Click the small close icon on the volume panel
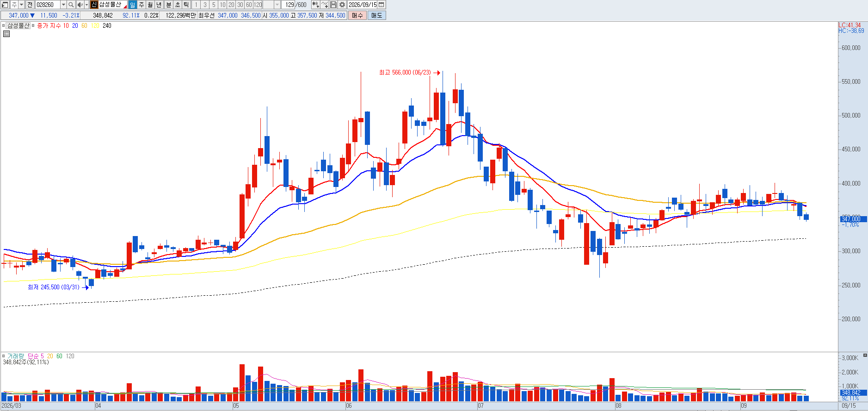Viewport: 868px width, 411px height. pos(865,355)
